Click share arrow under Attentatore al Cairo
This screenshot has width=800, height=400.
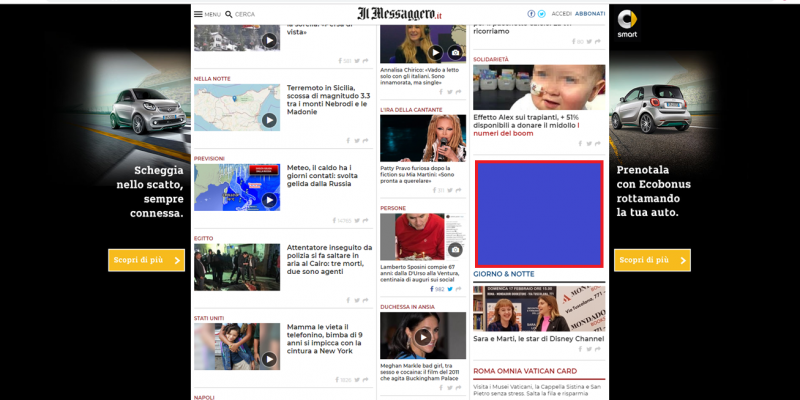(x=365, y=301)
